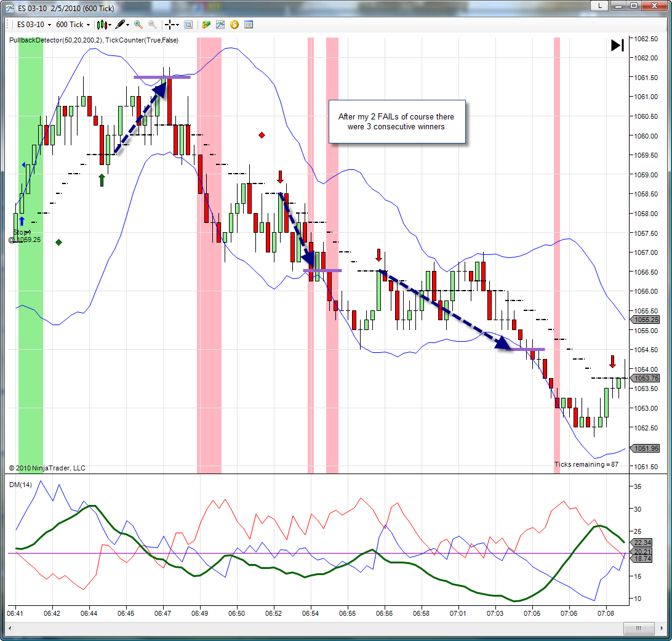672x641 pixels.
Task: Select the blue up arrow near Stop1 label
Action: pos(22,221)
